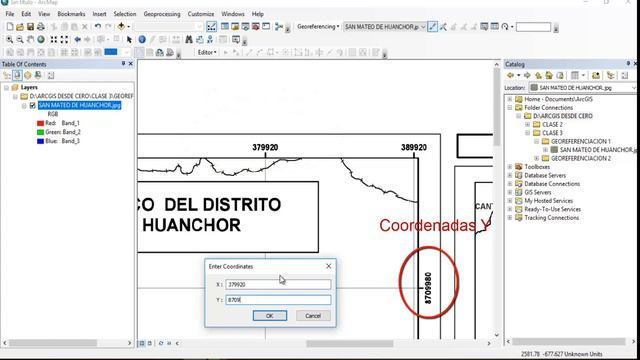Open the georeferencing View Link Table
The width and height of the screenshot is (640, 360).
tap(494, 27)
